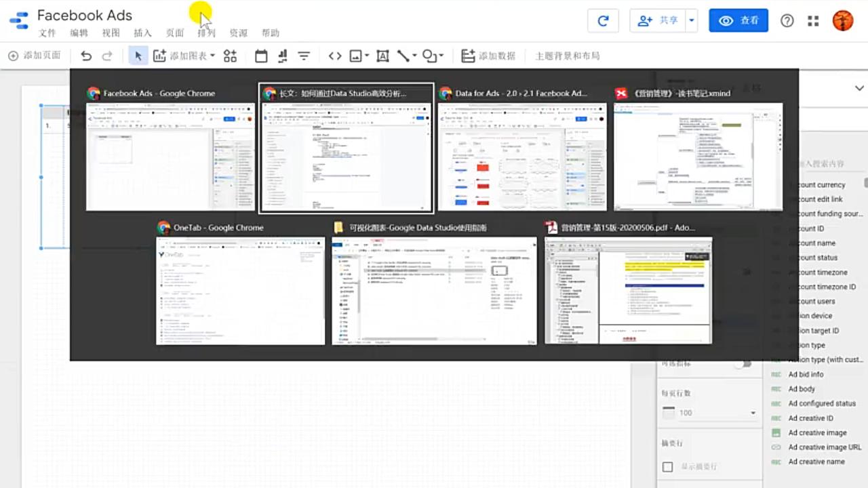Click 主题背景和布局 theme and layout
This screenshot has width=868, height=488.
click(x=567, y=56)
